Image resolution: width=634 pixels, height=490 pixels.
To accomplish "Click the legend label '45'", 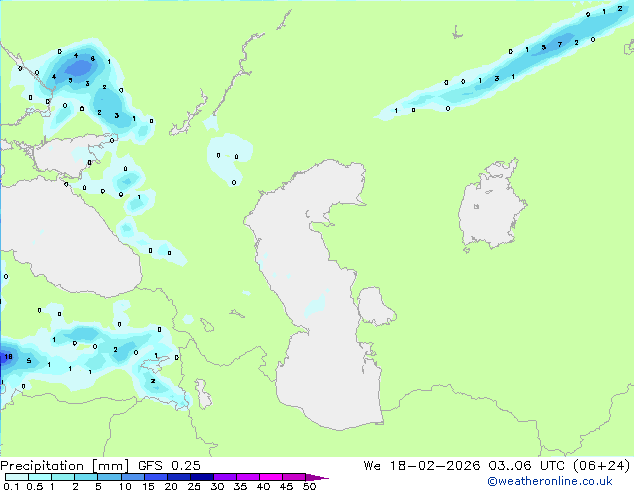I will click(286, 486).
